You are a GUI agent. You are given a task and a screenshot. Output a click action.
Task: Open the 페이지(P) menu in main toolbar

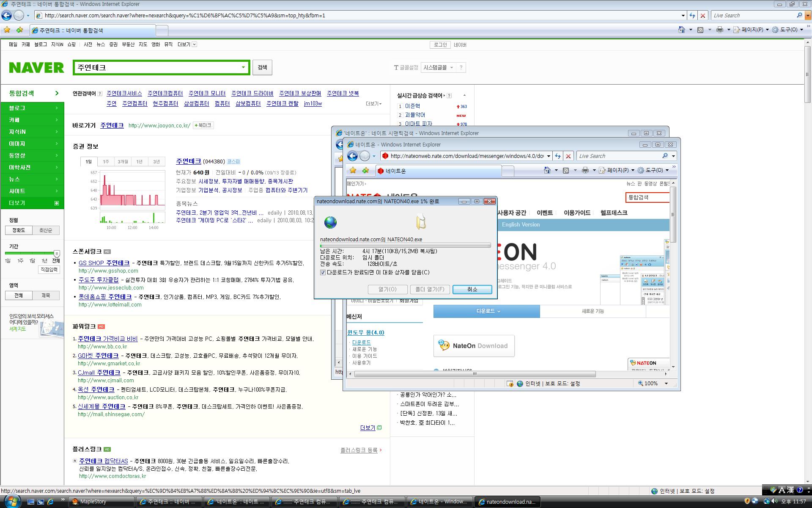point(751,30)
